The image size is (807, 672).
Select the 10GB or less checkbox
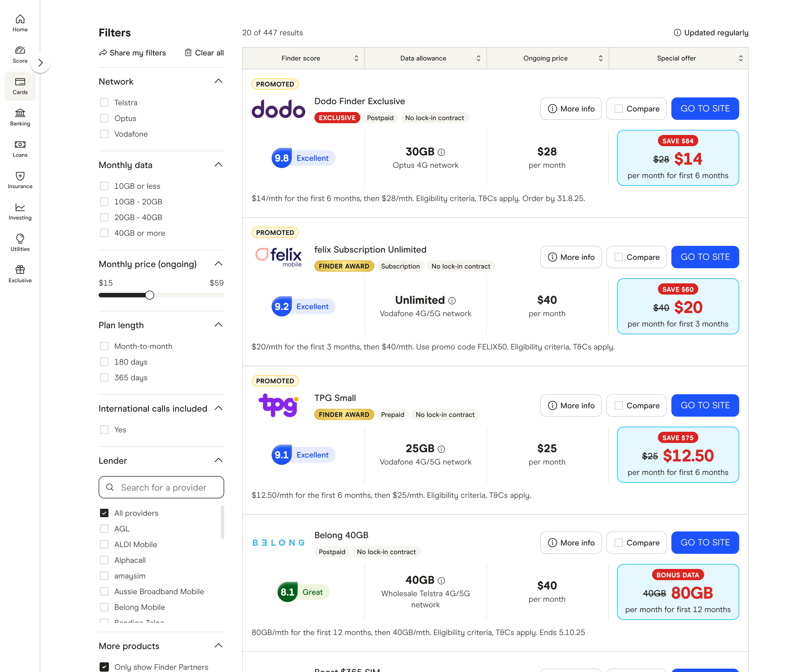click(x=104, y=186)
